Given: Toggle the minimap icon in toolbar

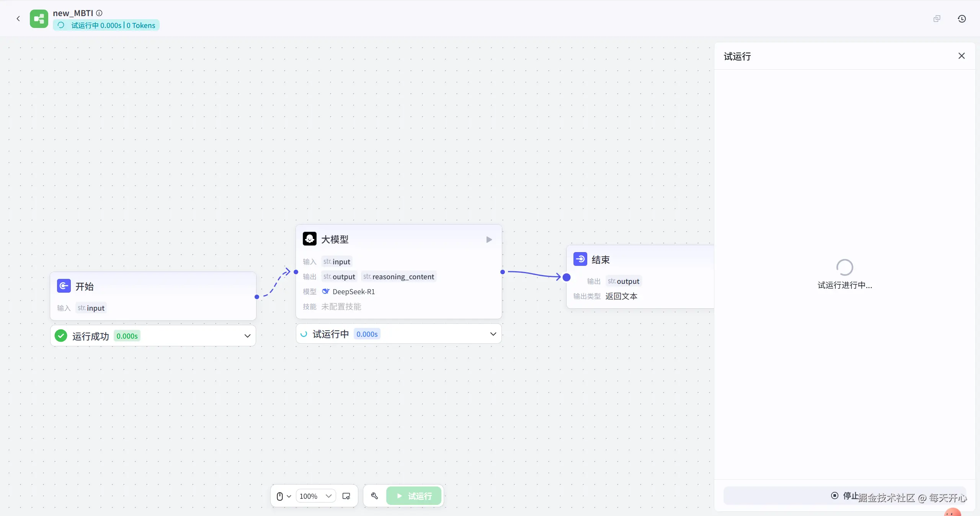Looking at the screenshot, I should [x=346, y=496].
